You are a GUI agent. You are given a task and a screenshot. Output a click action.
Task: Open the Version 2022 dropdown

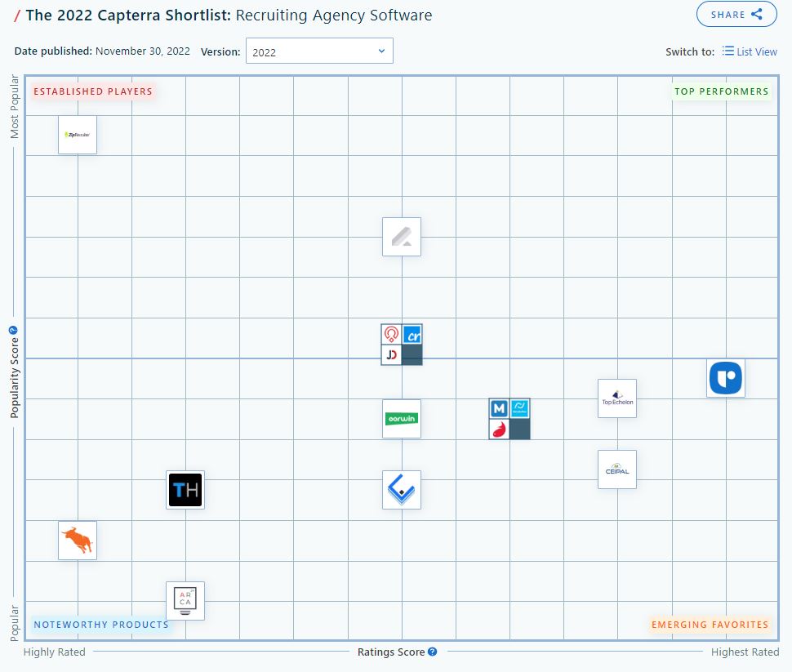tap(319, 51)
